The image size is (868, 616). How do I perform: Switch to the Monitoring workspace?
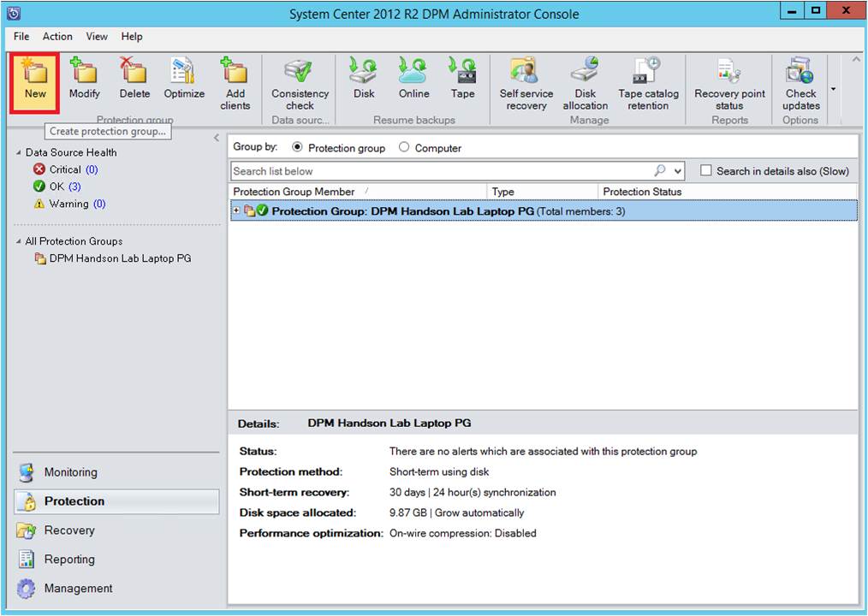(70, 471)
